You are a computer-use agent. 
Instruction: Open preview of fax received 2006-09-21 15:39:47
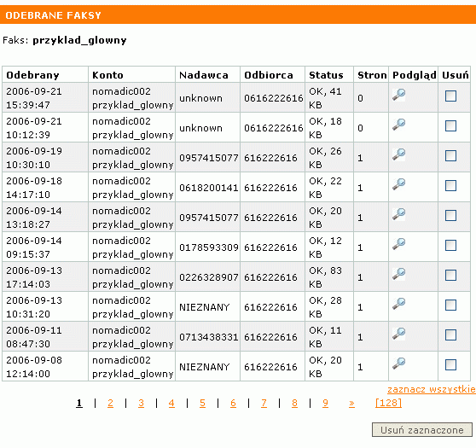[398, 95]
